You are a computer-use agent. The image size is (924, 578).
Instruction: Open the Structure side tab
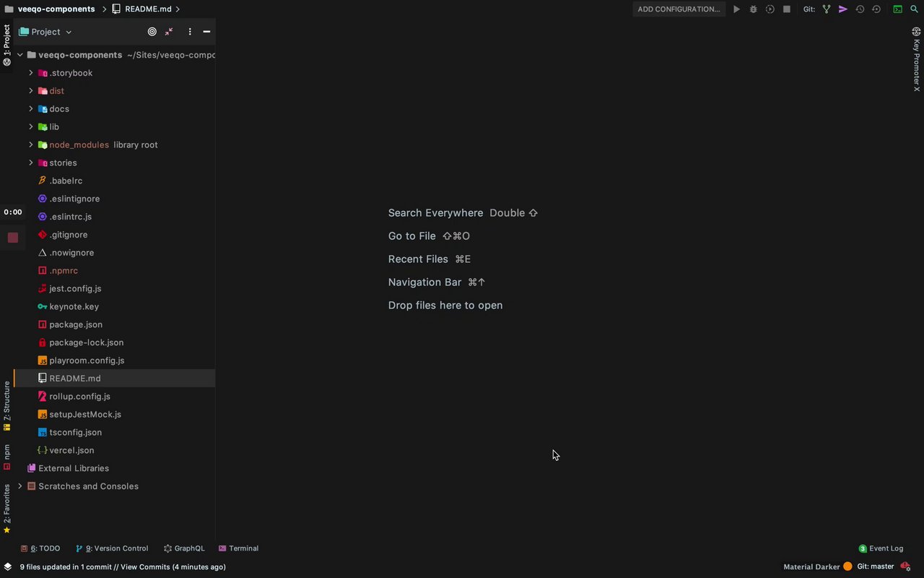[6, 406]
